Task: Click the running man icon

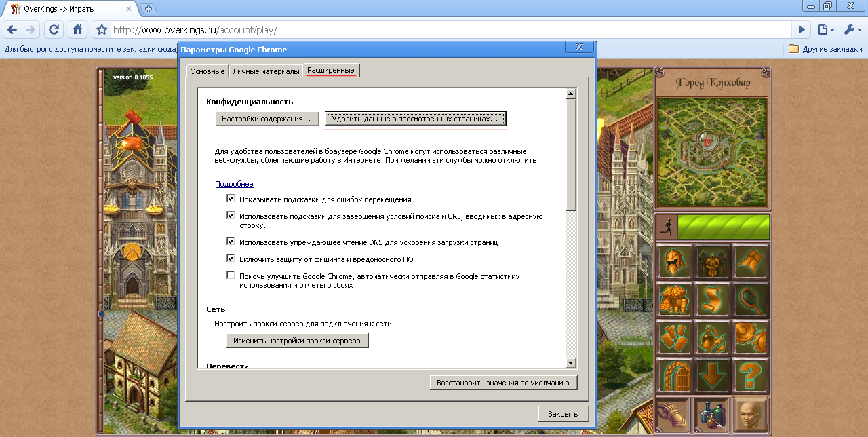Action: [667, 227]
